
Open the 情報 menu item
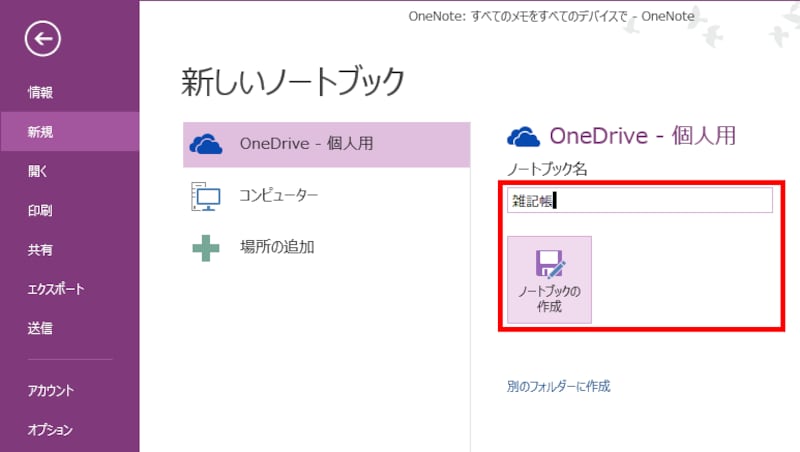40,92
